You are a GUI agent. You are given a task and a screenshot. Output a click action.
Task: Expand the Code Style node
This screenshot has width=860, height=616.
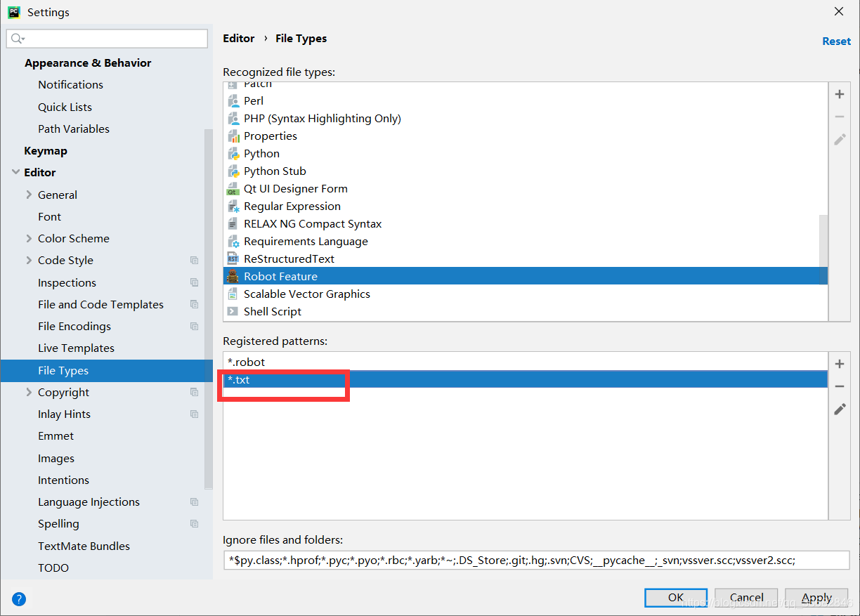29,261
